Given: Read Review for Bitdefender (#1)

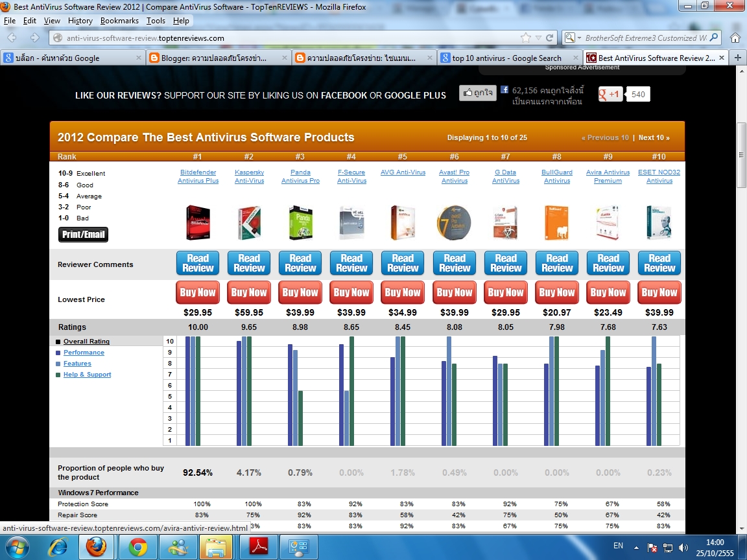Looking at the screenshot, I should pos(198,263).
